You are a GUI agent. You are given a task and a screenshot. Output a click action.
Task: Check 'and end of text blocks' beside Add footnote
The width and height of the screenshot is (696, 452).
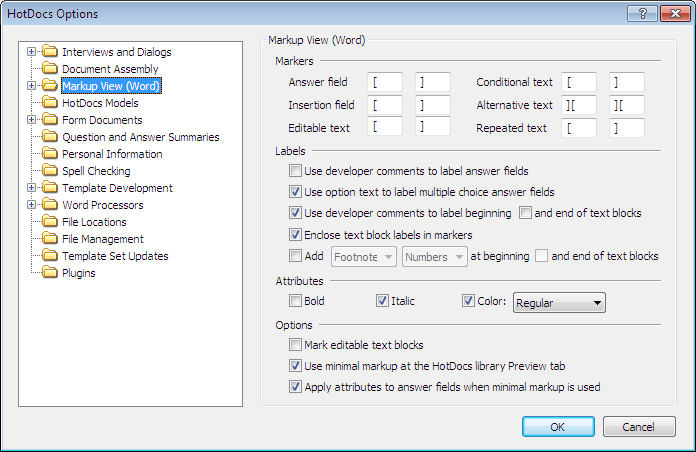(541, 256)
